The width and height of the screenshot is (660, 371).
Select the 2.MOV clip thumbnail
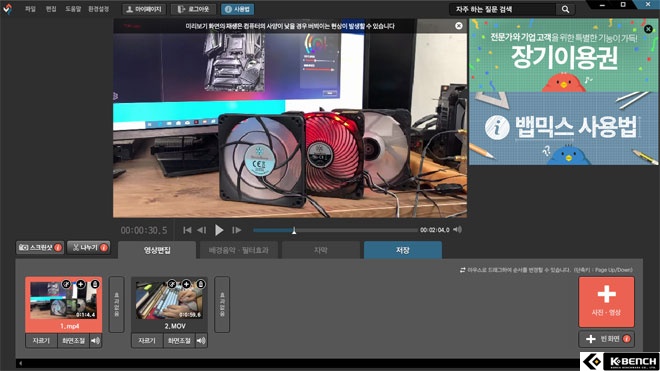pyautogui.click(x=169, y=300)
